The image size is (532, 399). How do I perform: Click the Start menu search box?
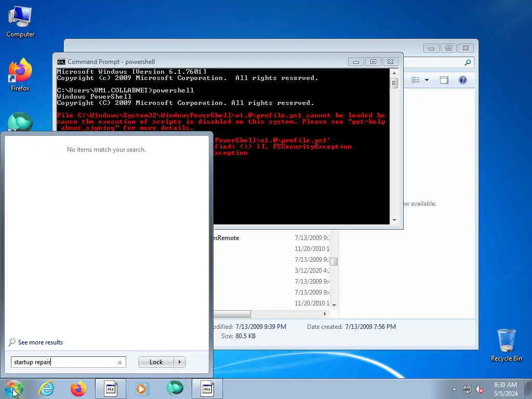click(68, 362)
